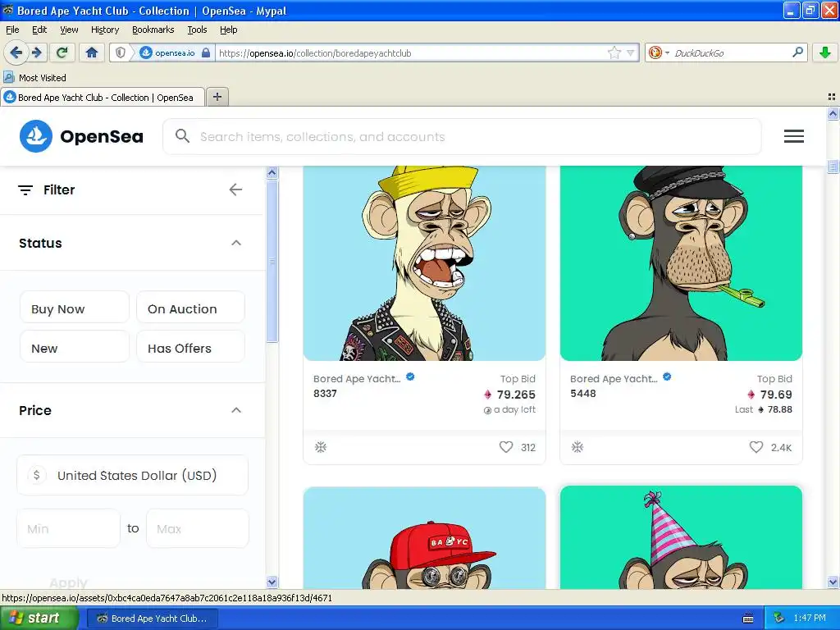
Task: Click the Most Visited bookmarks icon
Action: [9, 77]
